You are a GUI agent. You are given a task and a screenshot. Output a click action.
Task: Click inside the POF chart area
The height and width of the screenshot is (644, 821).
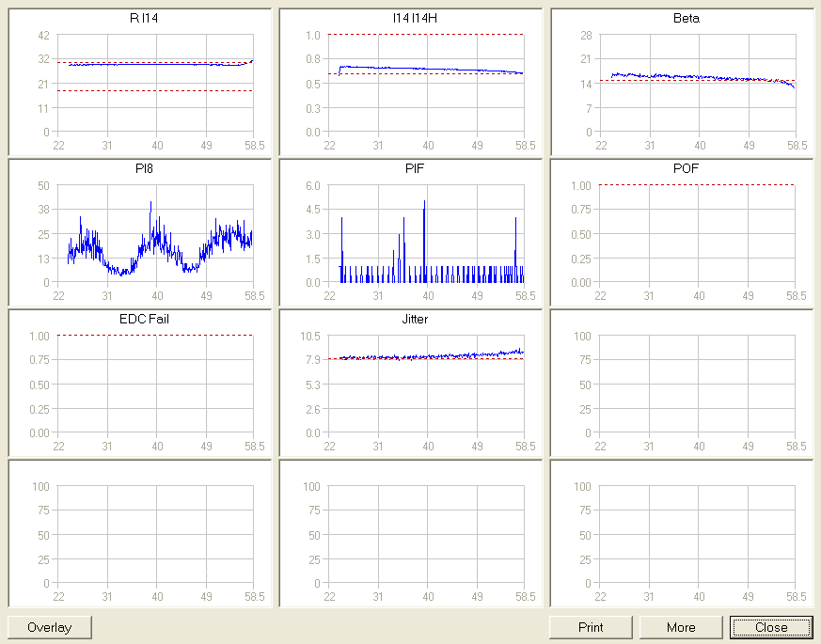pyautogui.click(x=698, y=233)
